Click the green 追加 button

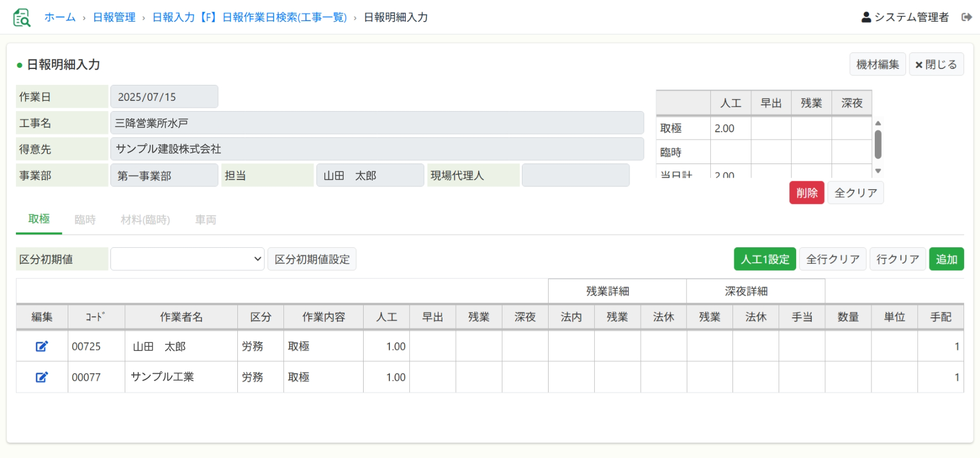[x=946, y=259]
